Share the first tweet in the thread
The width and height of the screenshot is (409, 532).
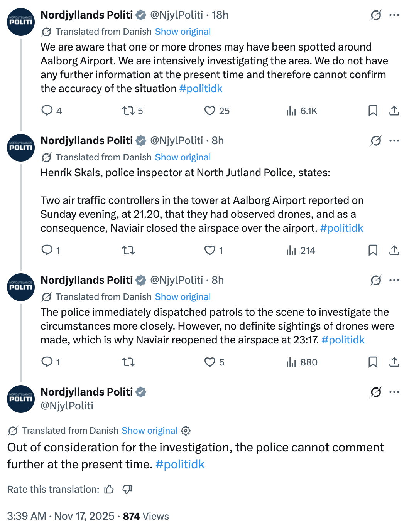point(394,111)
